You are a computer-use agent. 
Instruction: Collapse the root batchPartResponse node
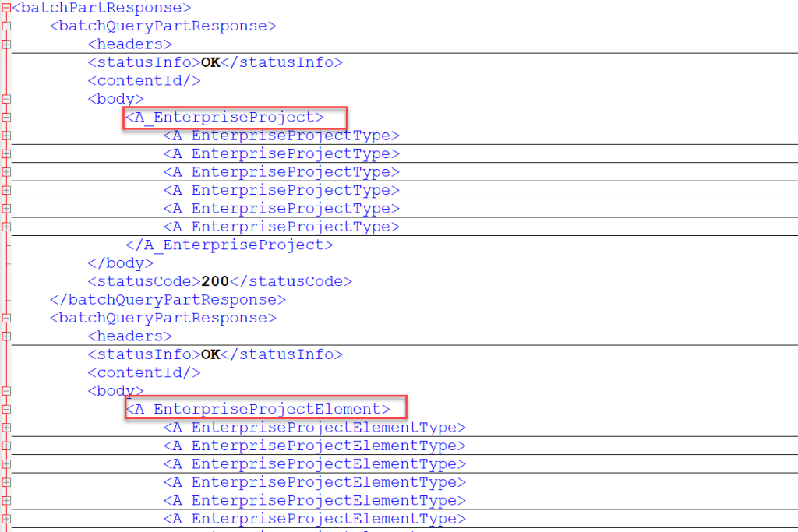click(6, 8)
